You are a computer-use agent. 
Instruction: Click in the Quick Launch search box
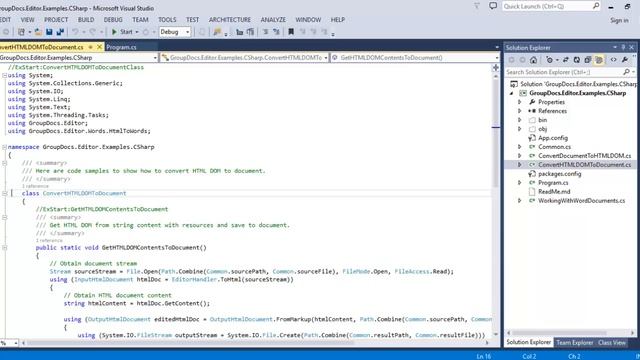(x=551, y=6)
